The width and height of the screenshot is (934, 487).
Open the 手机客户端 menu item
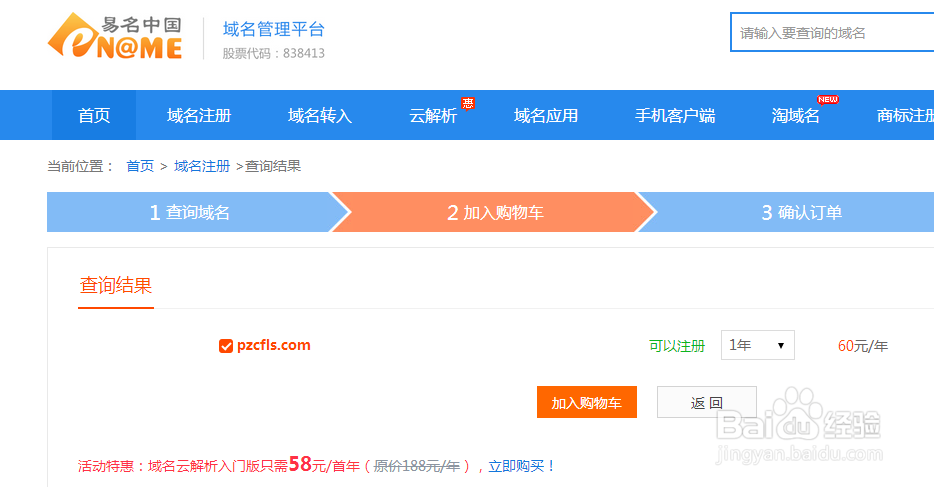pos(675,115)
